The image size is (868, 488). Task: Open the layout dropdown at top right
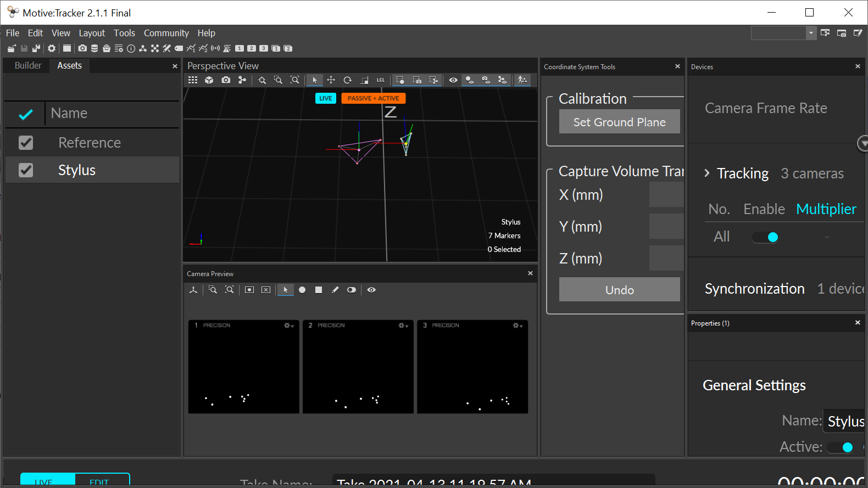pos(811,33)
